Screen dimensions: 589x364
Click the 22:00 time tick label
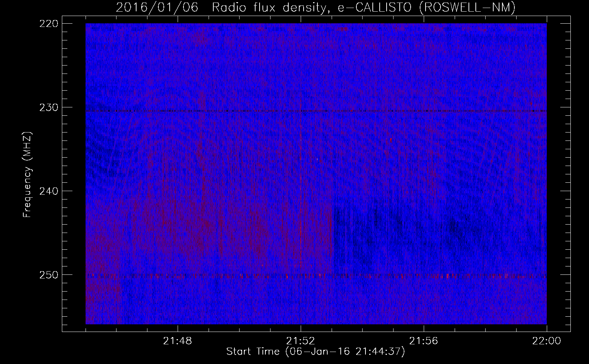(x=547, y=341)
